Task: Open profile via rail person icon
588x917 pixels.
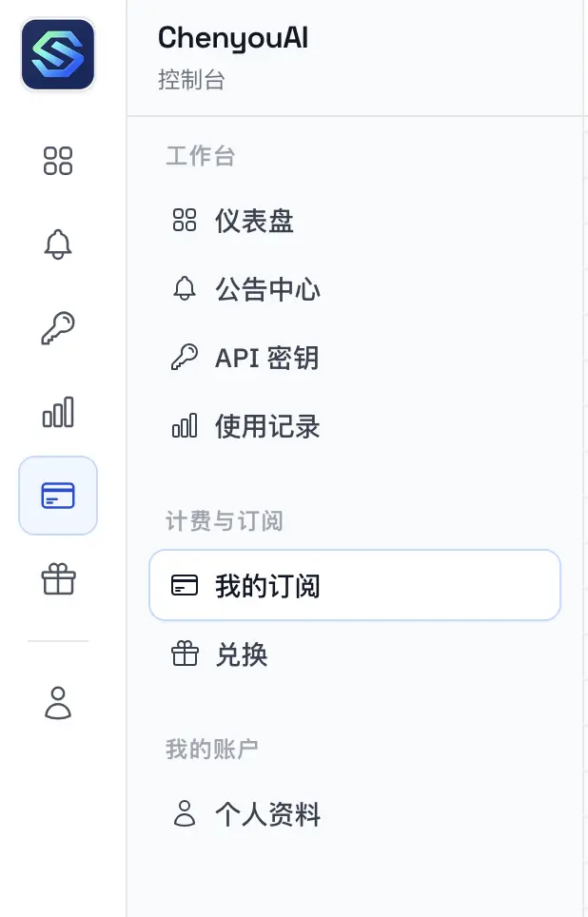Action: [x=58, y=702]
